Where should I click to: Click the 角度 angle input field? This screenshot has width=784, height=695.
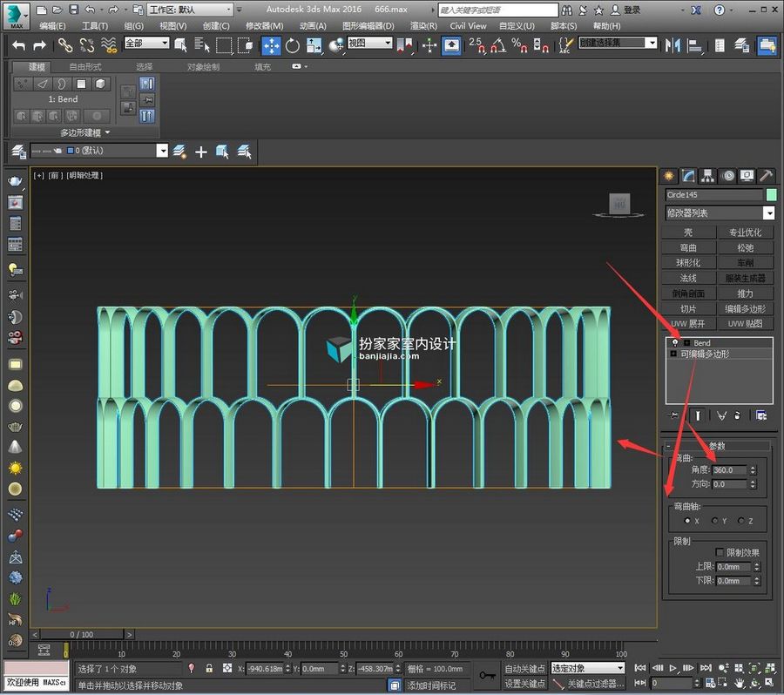[729, 470]
